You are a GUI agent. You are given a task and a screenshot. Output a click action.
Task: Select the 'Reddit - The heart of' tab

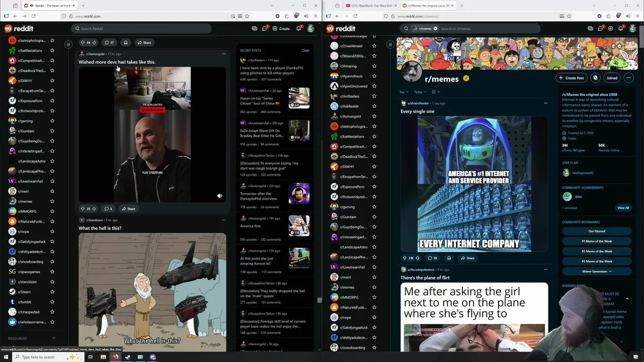pos(49,6)
